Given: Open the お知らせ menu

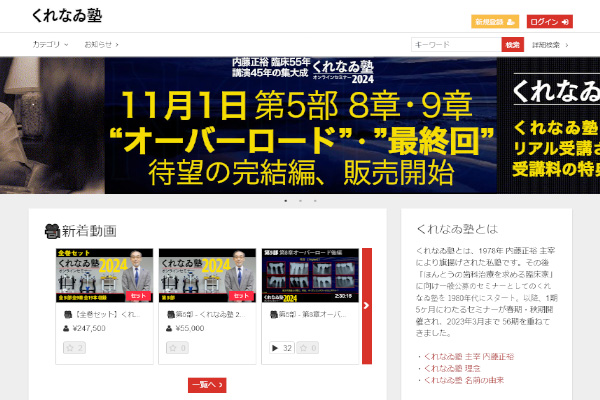Looking at the screenshot, I should pyautogui.click(x=101, y=44).
